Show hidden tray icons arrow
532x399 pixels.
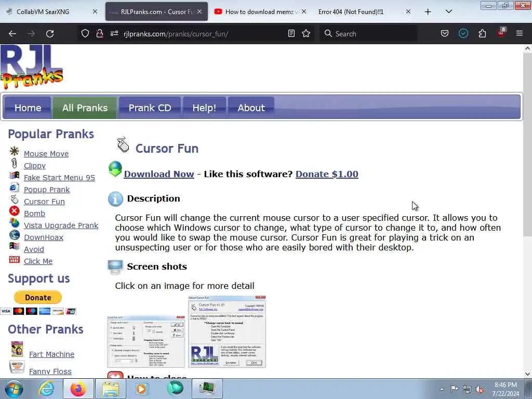click(x=442, y=390)
